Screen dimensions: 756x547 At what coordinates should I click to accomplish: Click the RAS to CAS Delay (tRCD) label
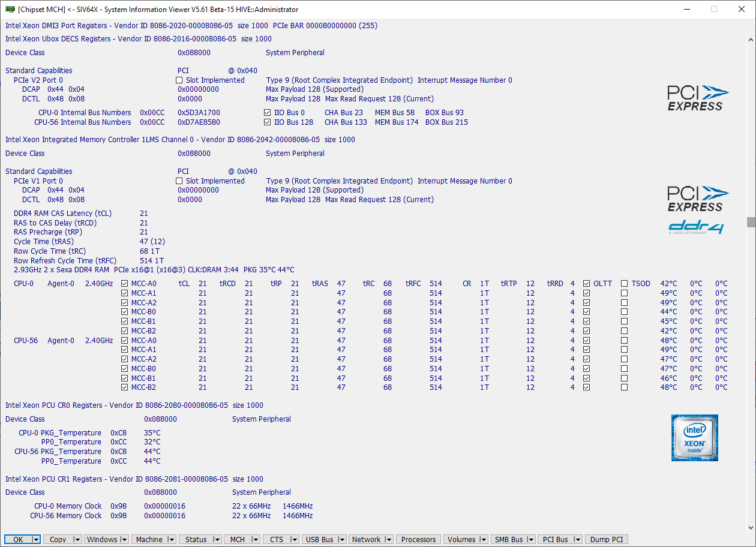pyautogui.click(x=55, y=223)
